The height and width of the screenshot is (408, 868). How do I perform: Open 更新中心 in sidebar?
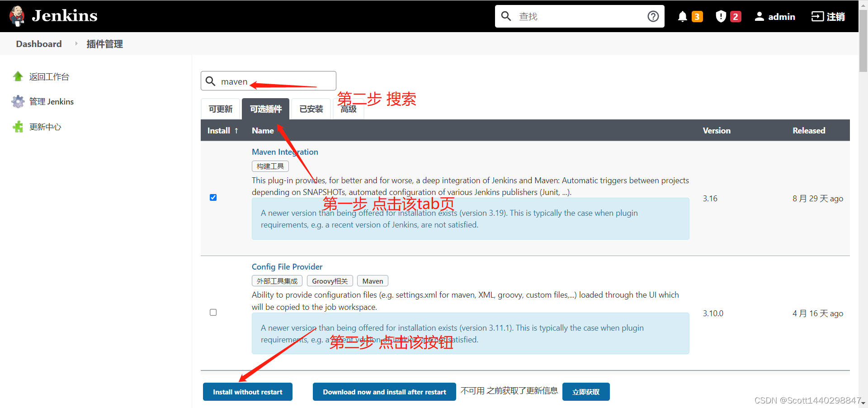pyautogui.click(x=45, y=127)
